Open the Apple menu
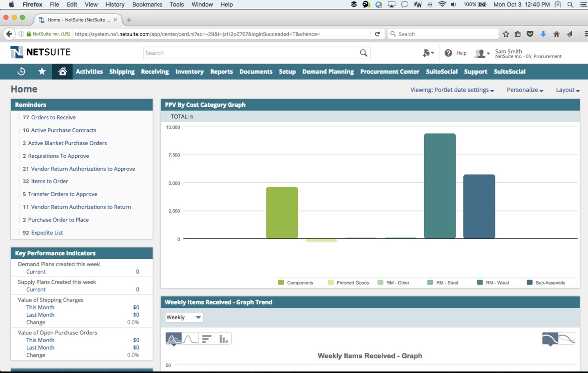 pos(11,5)
